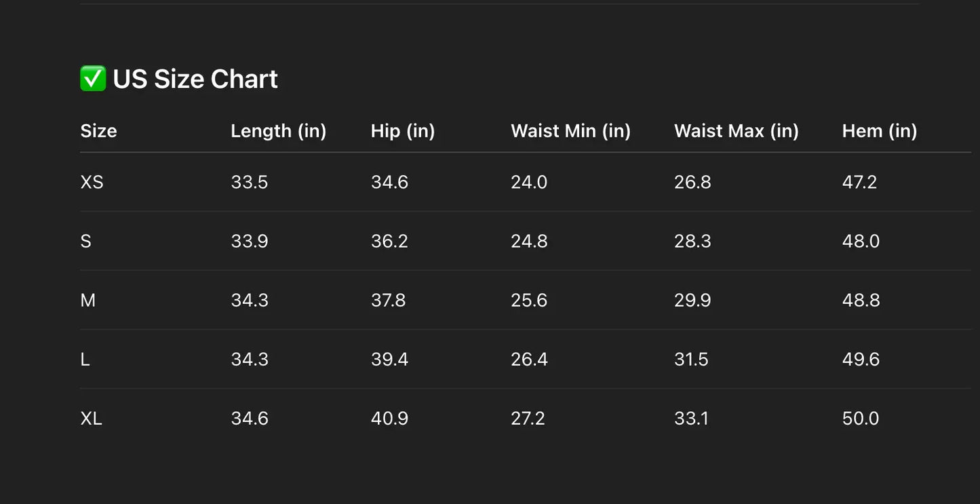Click the L size row label

(x=85, y=360)
